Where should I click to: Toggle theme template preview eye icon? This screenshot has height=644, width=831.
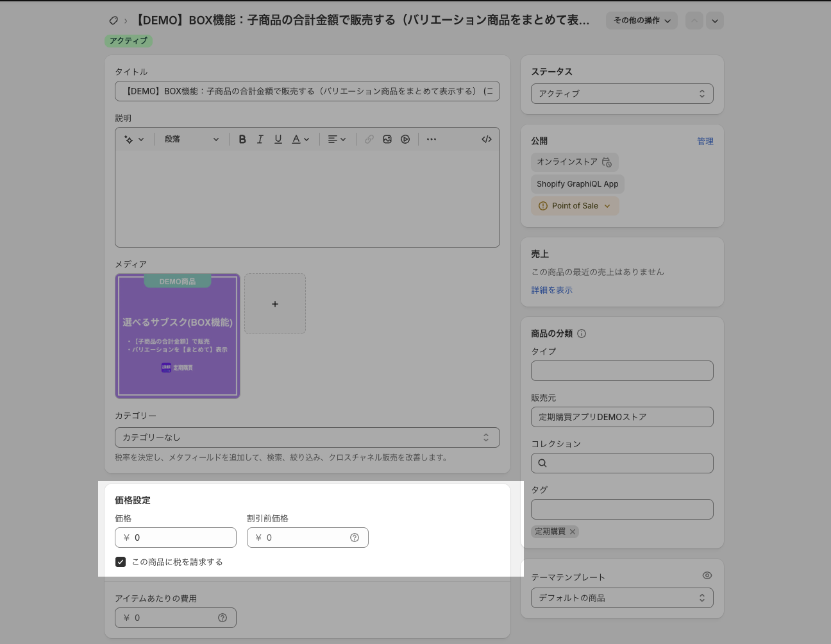(707, 575)
